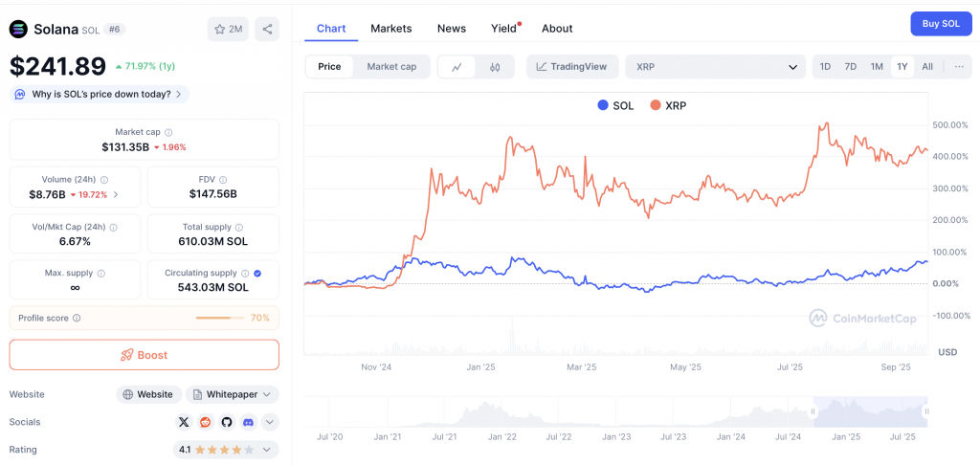Set time range to 1D

pos(825,67)
